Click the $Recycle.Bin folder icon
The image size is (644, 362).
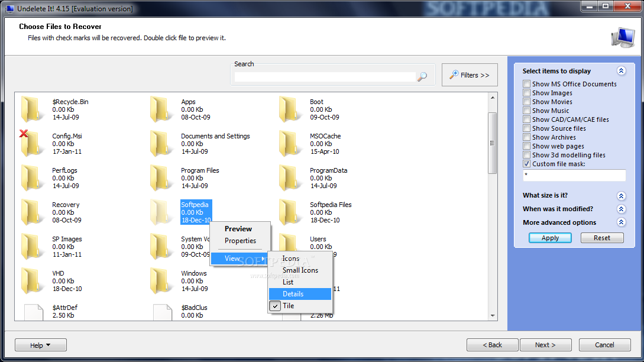click(x=33, y=109)
